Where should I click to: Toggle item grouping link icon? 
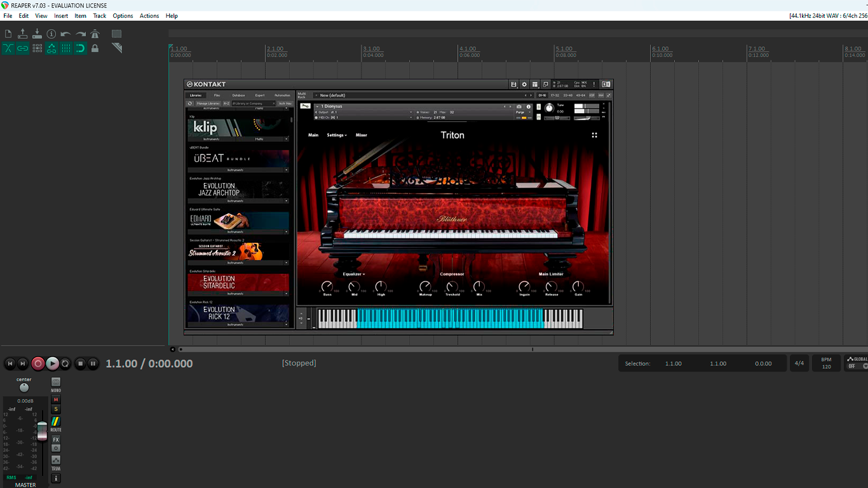coord(23,48)
